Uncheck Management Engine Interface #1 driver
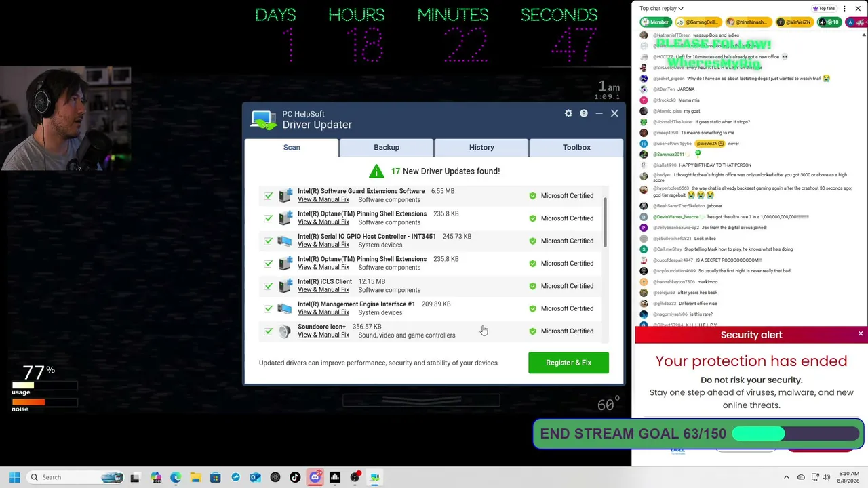 coord(269,309)
